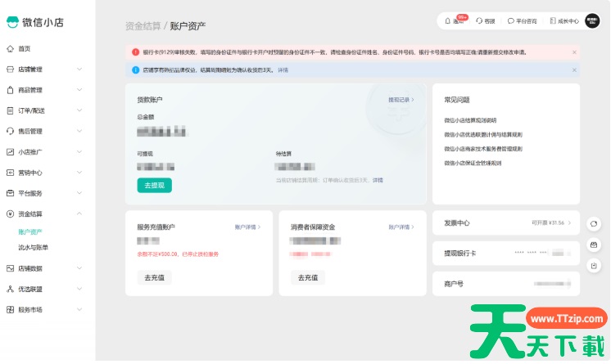
Task: Go to 首页 in the sidebar
Action: (25, 49)
